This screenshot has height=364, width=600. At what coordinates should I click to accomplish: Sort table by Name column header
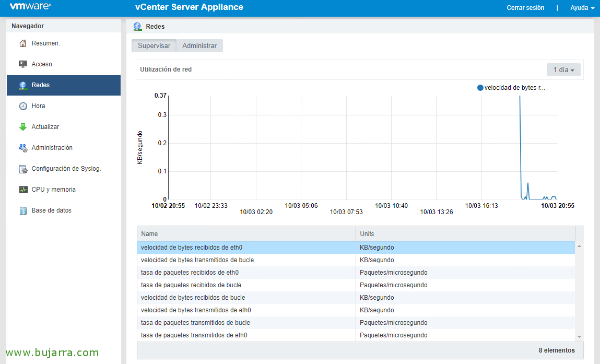pyautogui.click(x=246, y=234)
